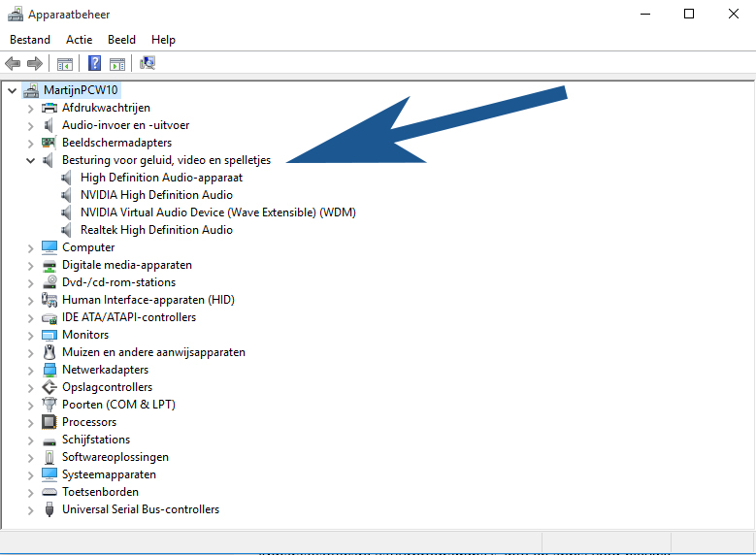The height and width of the screenshot is (555, 756).
Task: Click speaker icon of NVIDIA High Definition Audio
Action: (x=67, y=195)
